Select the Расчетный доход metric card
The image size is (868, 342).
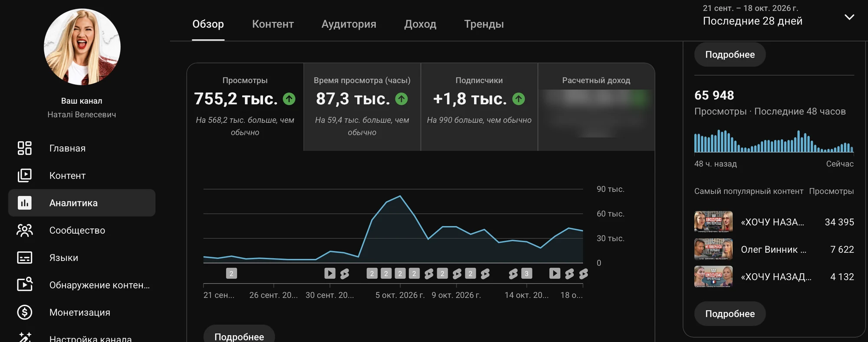tap(596, 107)
